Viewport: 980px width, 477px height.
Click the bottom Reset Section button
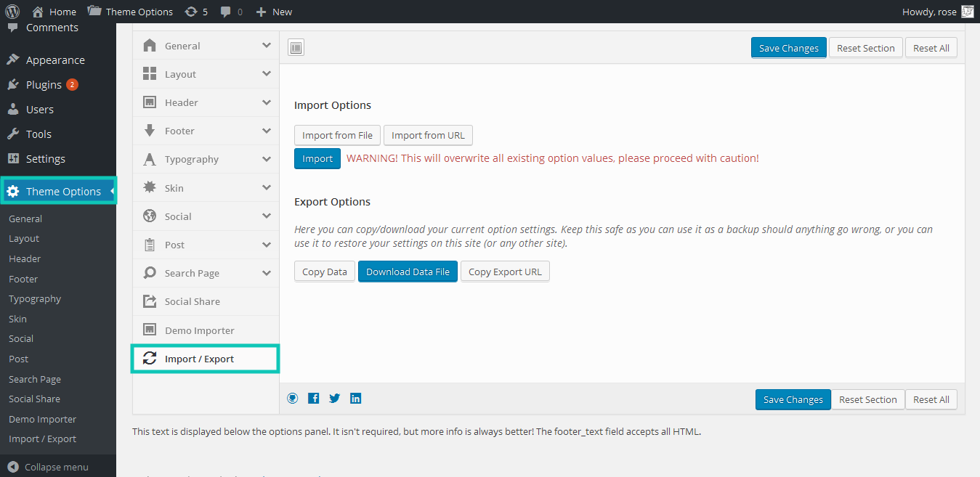868,399
